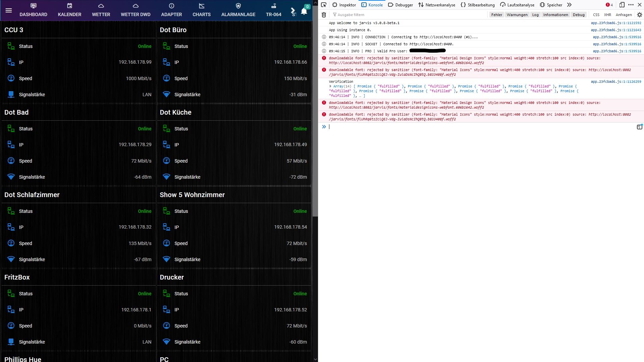
Task: Open the Inspektor devtools panel
Action: [x=344, y=5]
